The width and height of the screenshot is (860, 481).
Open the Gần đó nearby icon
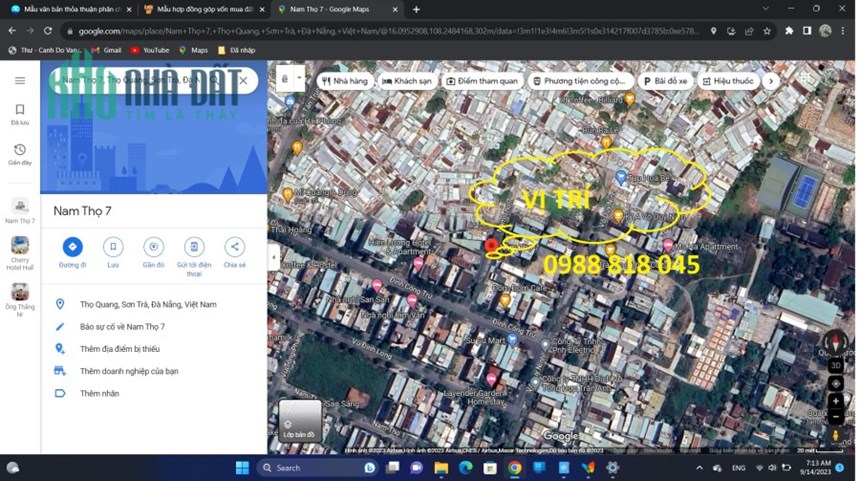pos(154,247)
